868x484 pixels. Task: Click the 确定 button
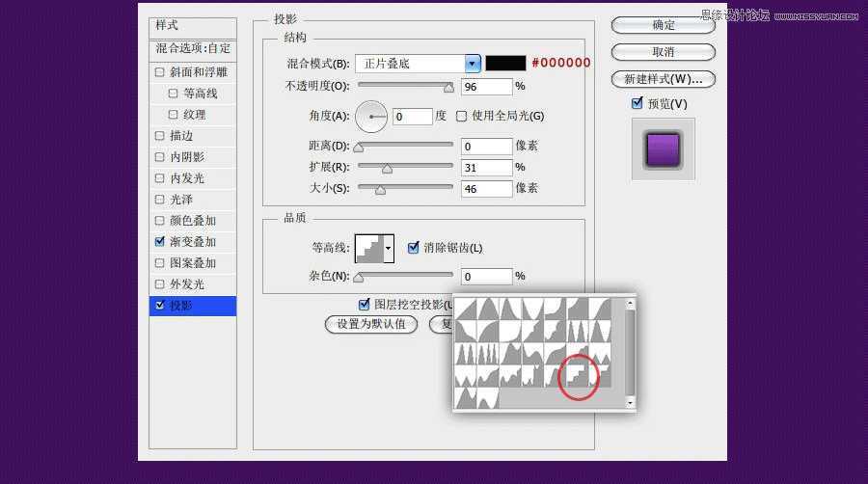(x=663, y=25)
